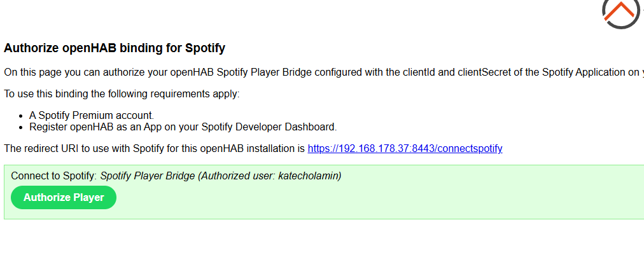The image size is (644, 269).
Task: Select the 'A Spotify Premium account' list item
Action: 92,115
